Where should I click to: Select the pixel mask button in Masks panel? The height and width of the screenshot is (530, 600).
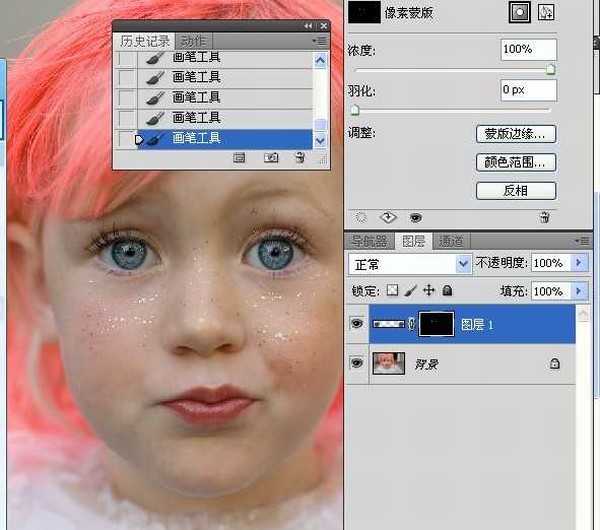(519, 12)
